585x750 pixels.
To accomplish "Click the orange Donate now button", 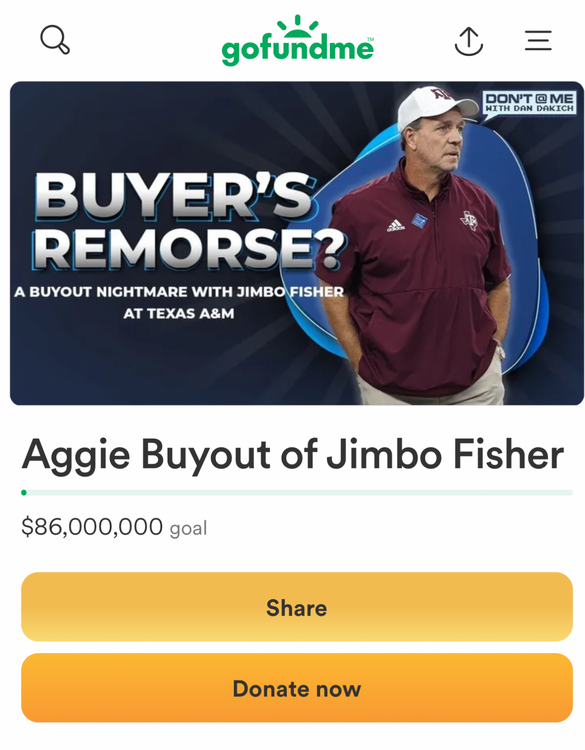I will [x=297, y=688].
